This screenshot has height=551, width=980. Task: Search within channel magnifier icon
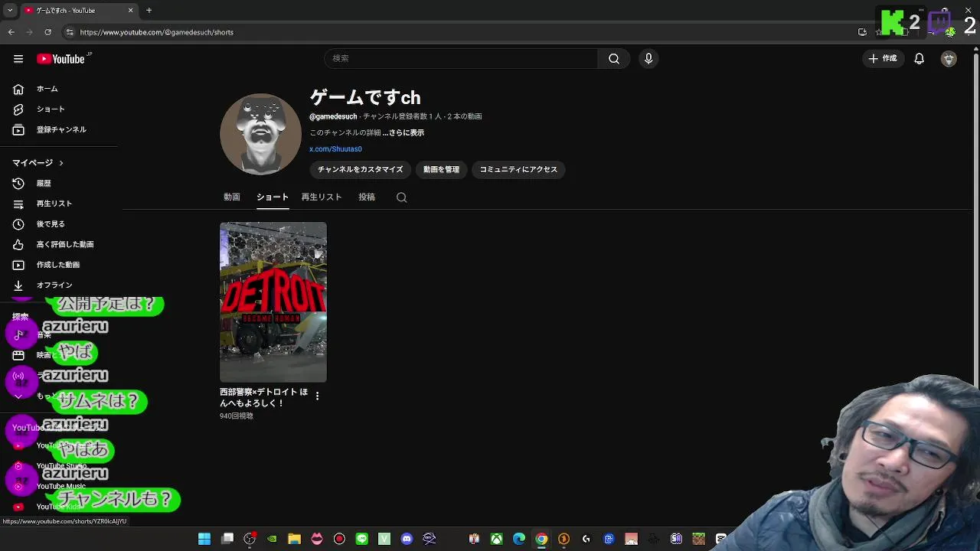pos(401,197)
